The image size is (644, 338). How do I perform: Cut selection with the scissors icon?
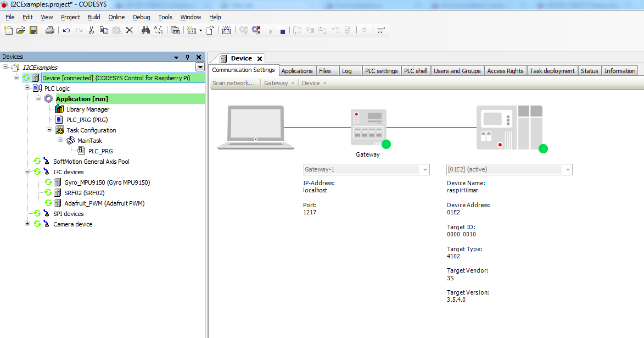coord(91,30)
